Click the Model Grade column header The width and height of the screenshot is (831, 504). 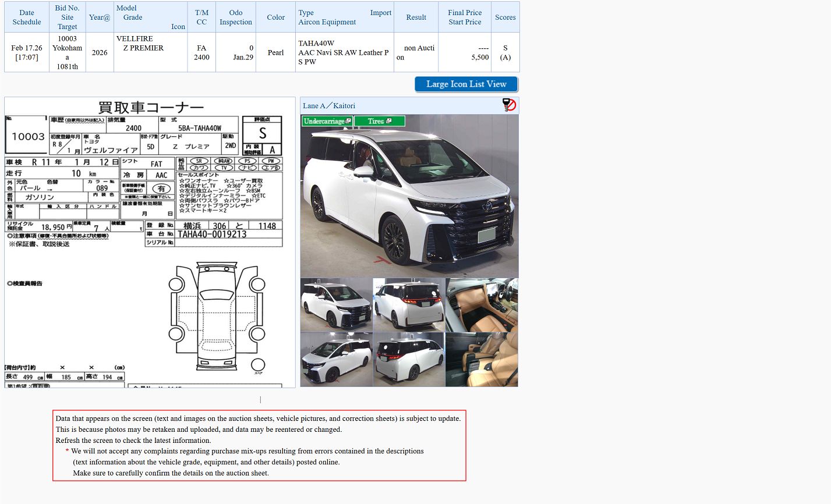pos(151,17)
